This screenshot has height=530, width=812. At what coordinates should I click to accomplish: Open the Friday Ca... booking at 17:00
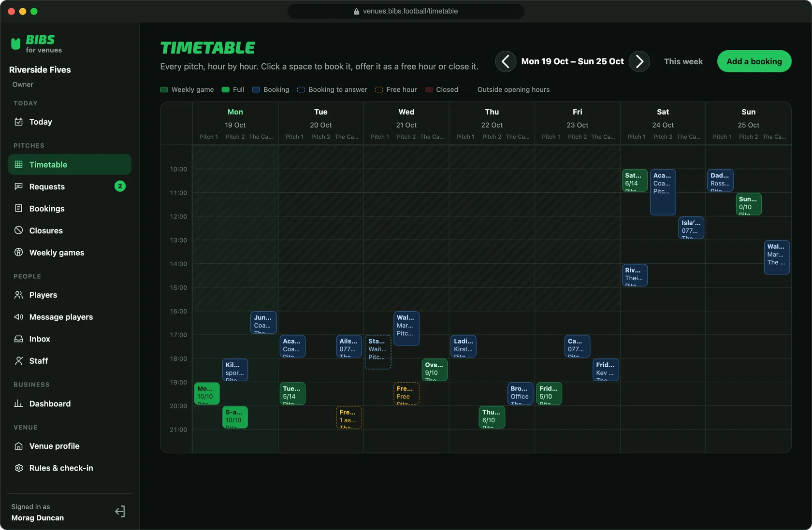[577, 346]
